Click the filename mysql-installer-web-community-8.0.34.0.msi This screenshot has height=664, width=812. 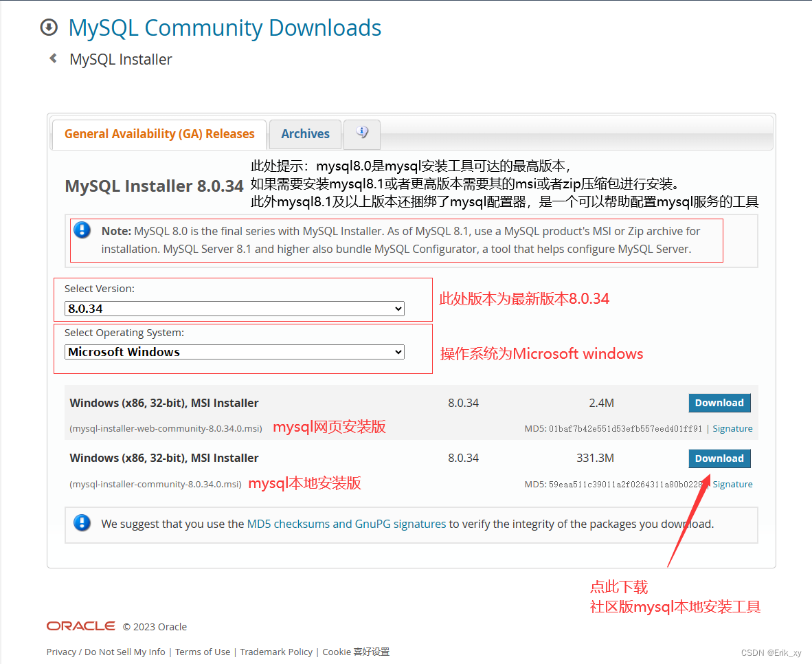(166, 429)
